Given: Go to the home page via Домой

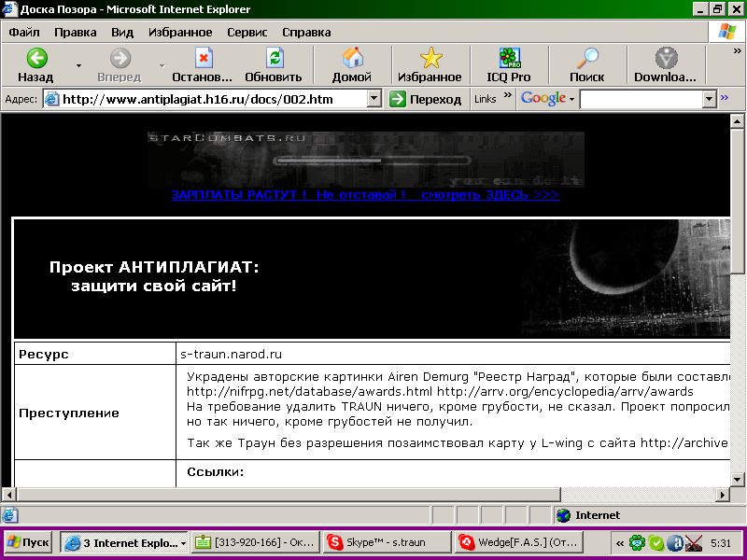Looking at the screenshot, I should 352,64.
